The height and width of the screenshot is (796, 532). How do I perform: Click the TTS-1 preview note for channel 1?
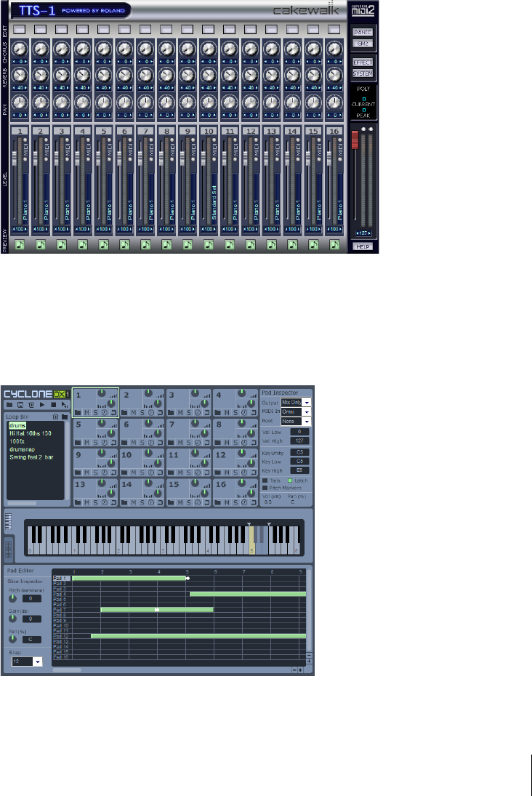pos(20,245)
